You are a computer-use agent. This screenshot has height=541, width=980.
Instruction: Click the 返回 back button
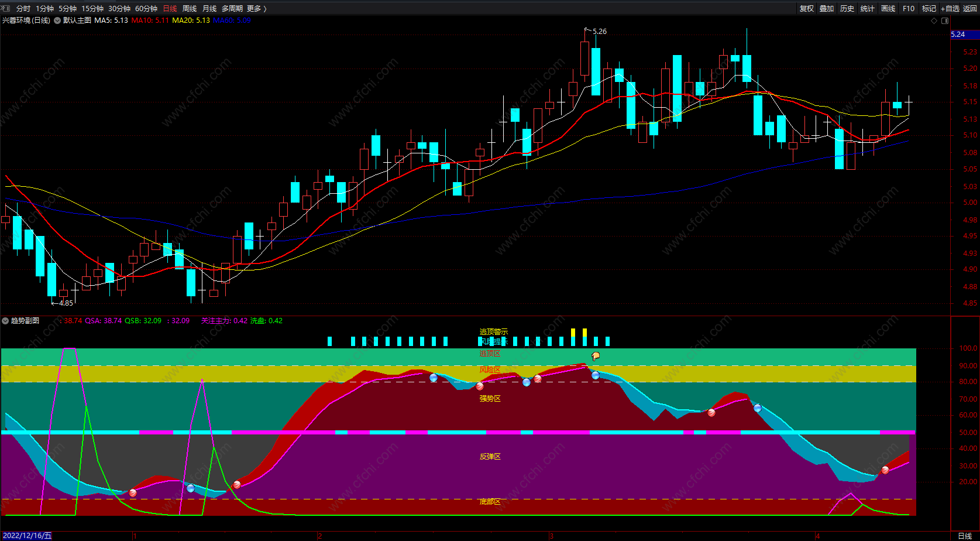[970, 9]
